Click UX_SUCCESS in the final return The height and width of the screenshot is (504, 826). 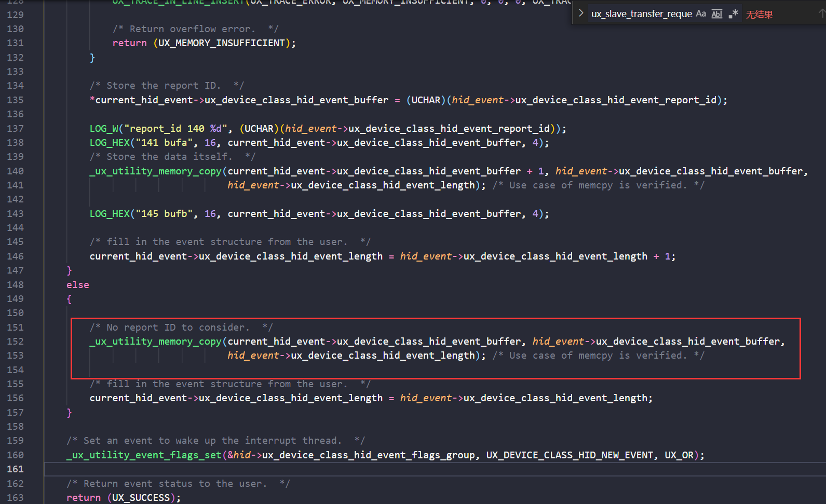(141, 498)
